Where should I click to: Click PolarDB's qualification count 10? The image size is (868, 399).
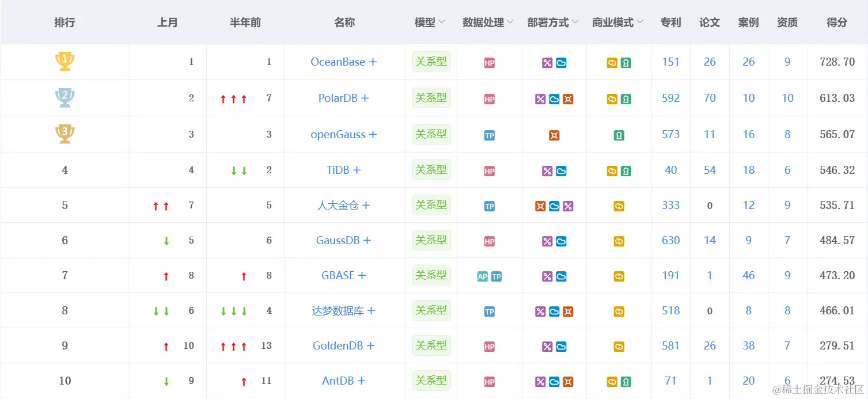point(787,98)
